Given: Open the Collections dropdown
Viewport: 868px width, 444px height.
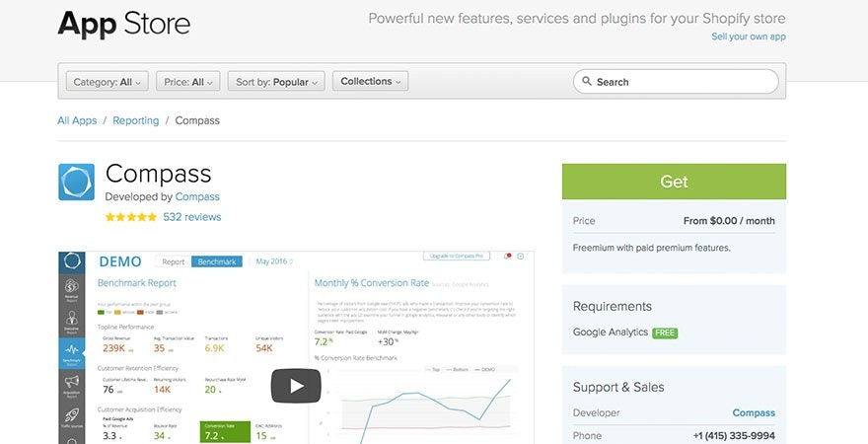Looking at the screenshot, I should pyautogui.click(x=371, y=82).
